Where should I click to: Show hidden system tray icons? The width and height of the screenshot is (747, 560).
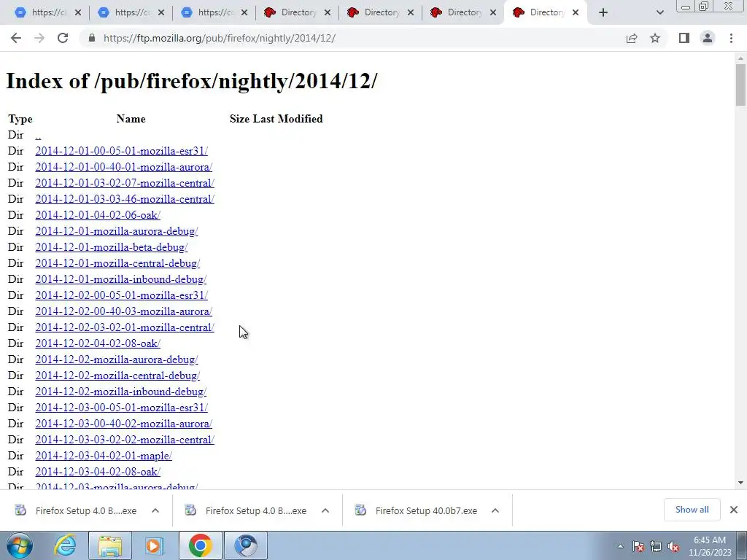620,547
